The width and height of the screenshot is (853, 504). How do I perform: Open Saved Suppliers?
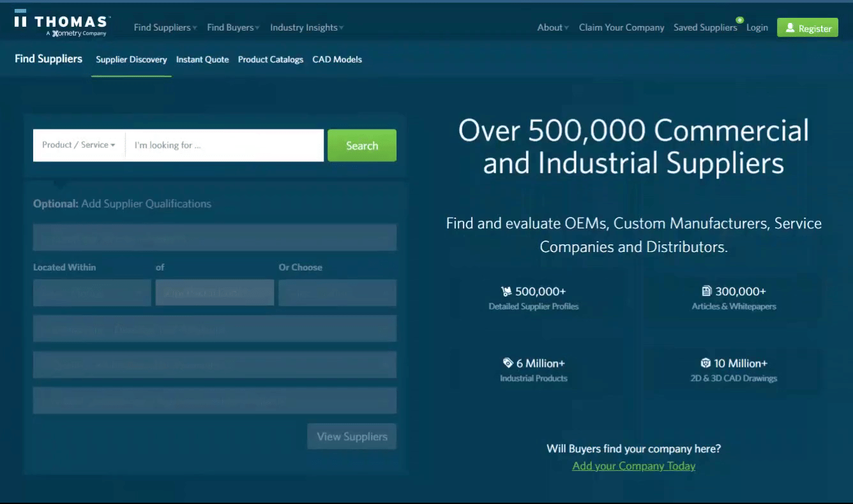point(705,27)
